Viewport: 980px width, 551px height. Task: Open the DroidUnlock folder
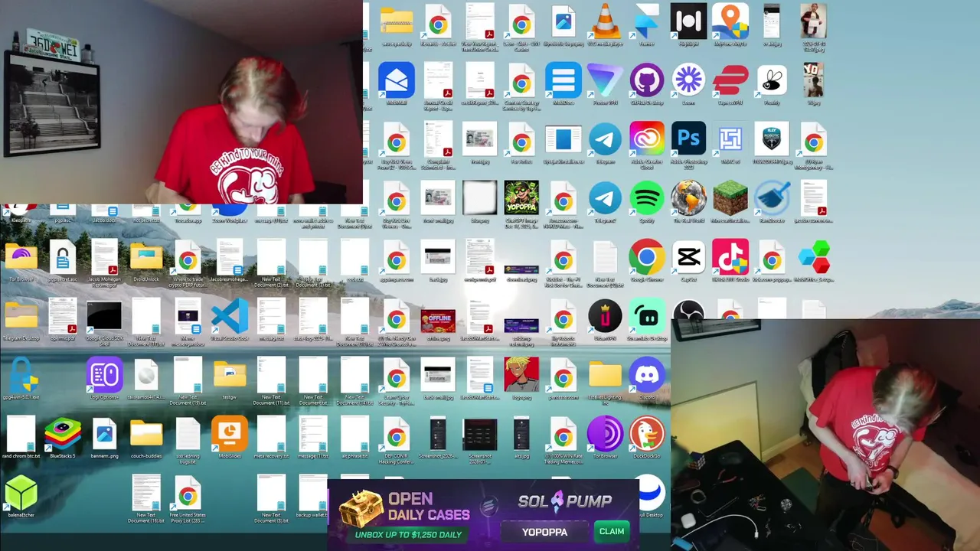(146, 258)
